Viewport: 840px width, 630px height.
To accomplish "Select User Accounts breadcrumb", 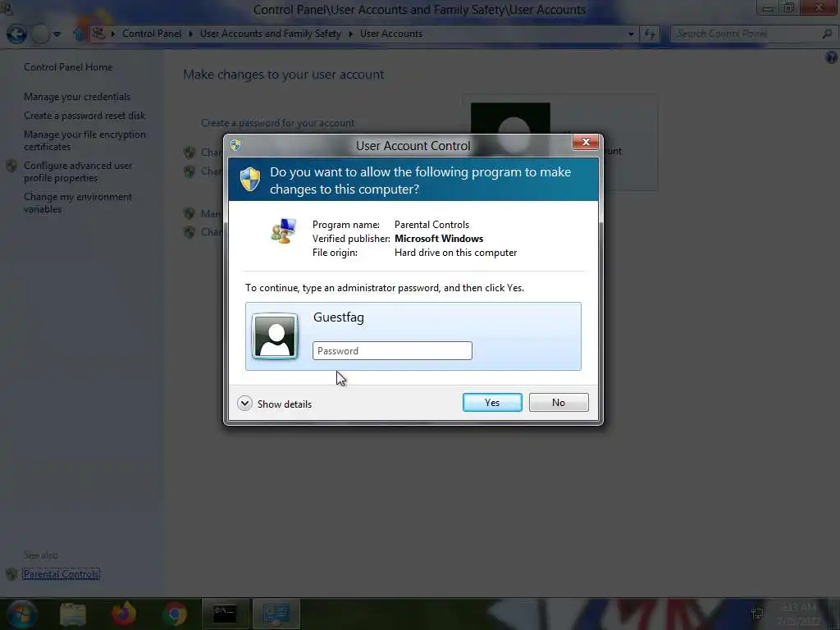I will pyautogui.click(x=391, y=33).
